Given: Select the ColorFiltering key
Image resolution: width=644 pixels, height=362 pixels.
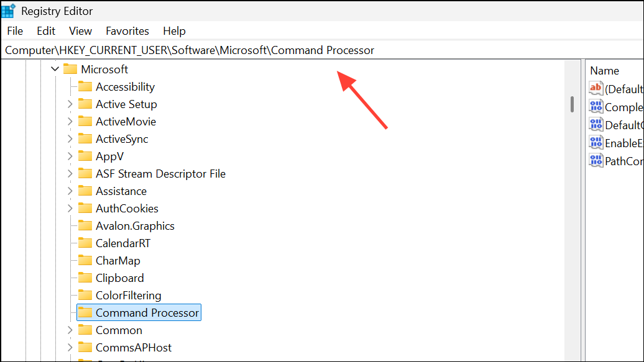Looking at the screenshot, I should 129,296.
